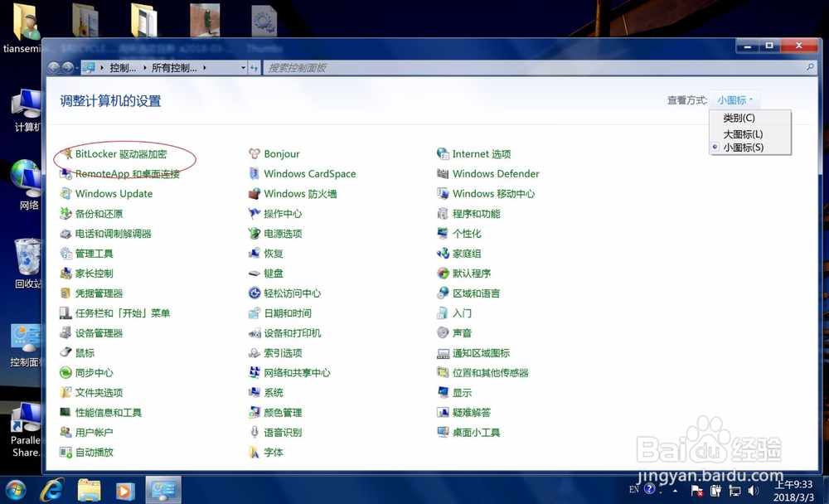Open the Bonjour icon

coord(255,154)
